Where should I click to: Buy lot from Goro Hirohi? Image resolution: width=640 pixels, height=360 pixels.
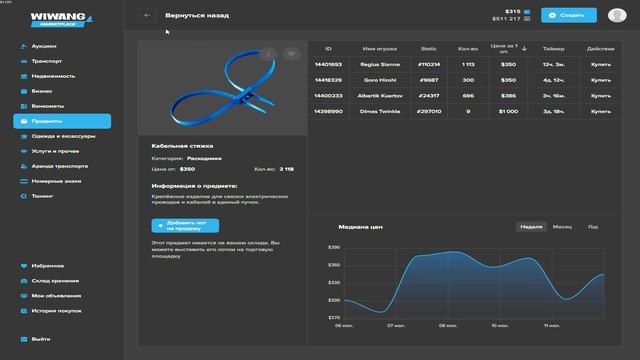click(601, 80)
